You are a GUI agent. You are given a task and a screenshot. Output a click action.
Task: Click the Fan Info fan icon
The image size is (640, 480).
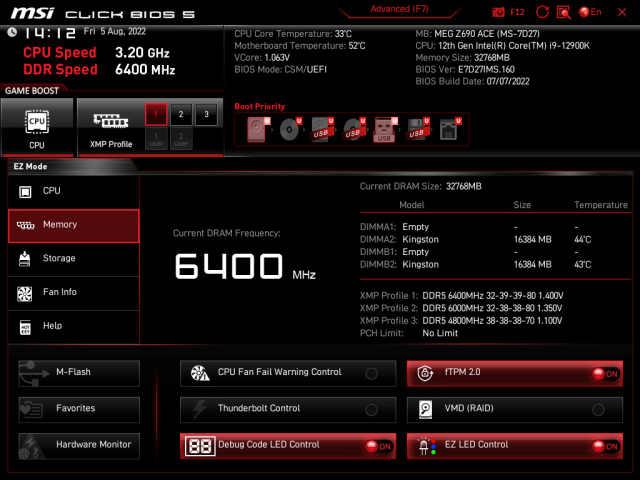pos(24,293)
